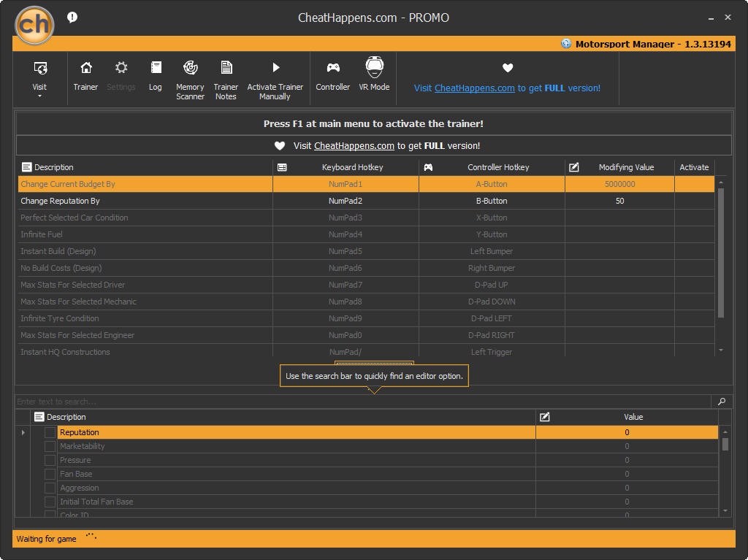
Task: Toggle the Pressure checkbox
Action: click(50, 460)
